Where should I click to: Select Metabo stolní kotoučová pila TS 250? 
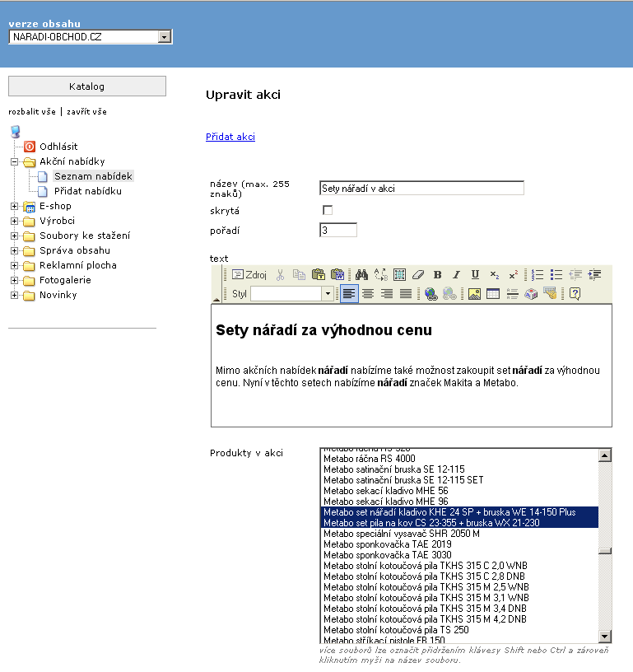pyautogui.click(x=459, y=630)
